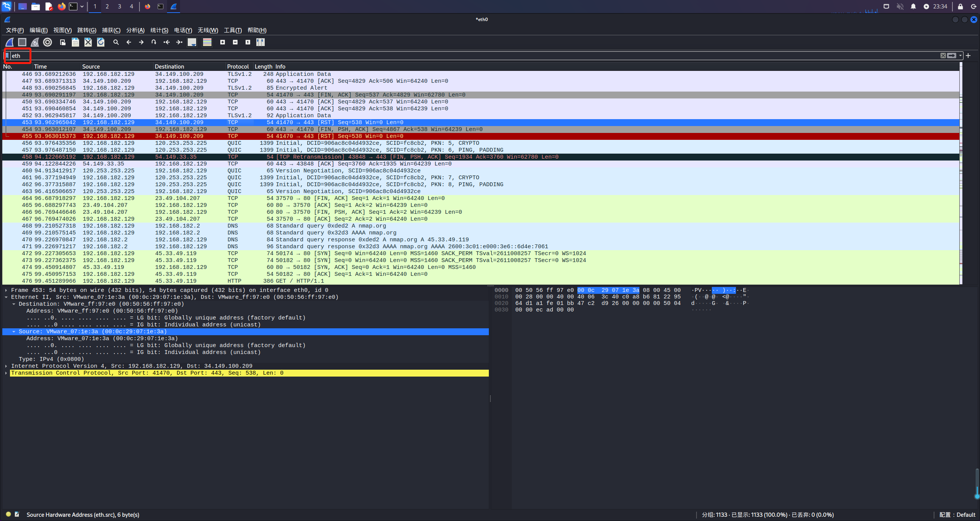Open the 统计(S) menu
980x521 pixels.
159,30
